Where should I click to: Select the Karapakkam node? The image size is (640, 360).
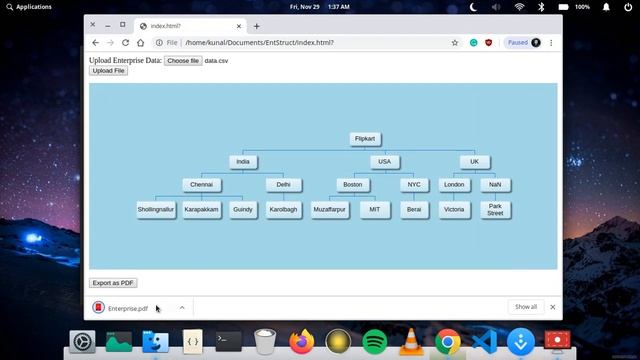[x=201, y=209]
